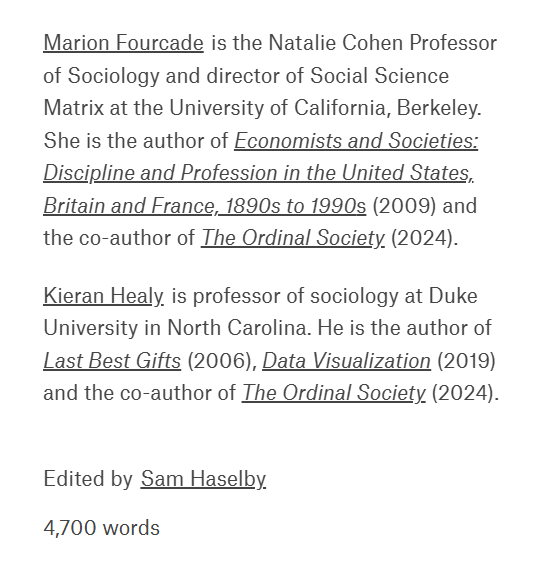Click the 'Edited by' label

pyautogui.click(x=88, y=479)
